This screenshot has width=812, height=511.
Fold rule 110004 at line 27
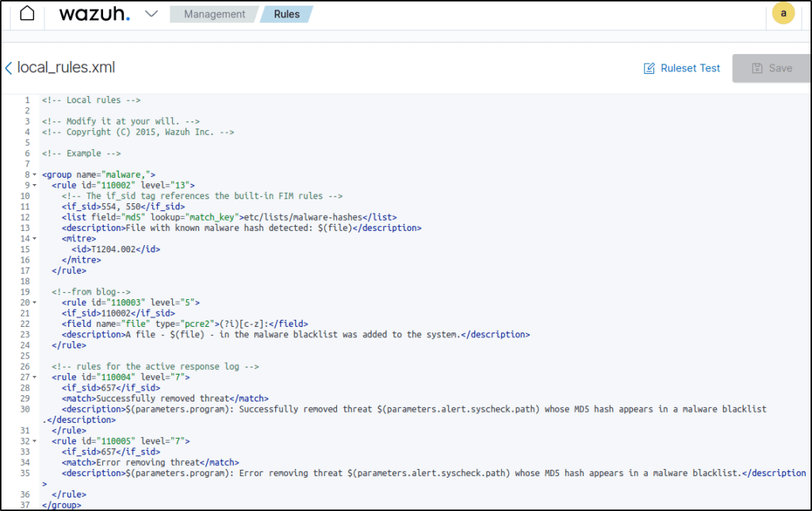(34, 377)
